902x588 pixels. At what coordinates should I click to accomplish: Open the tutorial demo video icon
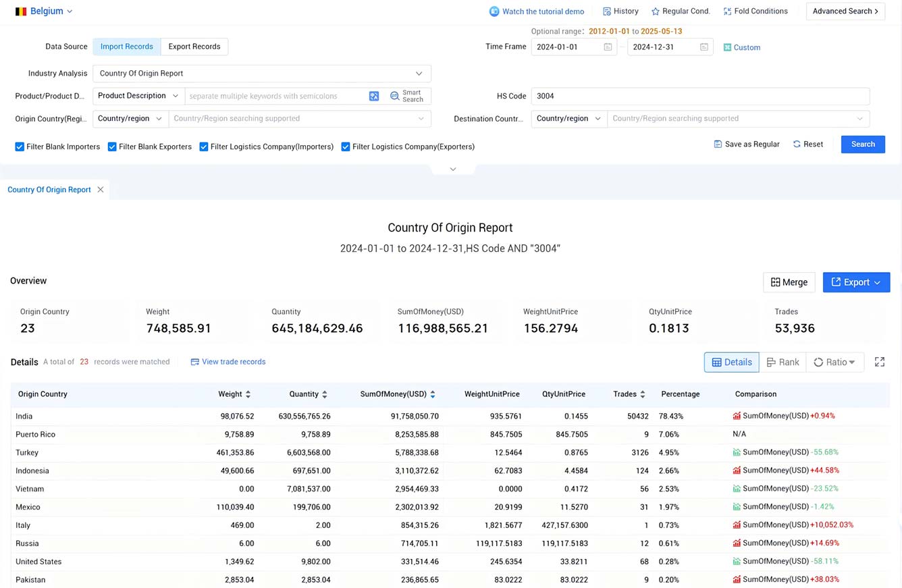pos(494,11)
